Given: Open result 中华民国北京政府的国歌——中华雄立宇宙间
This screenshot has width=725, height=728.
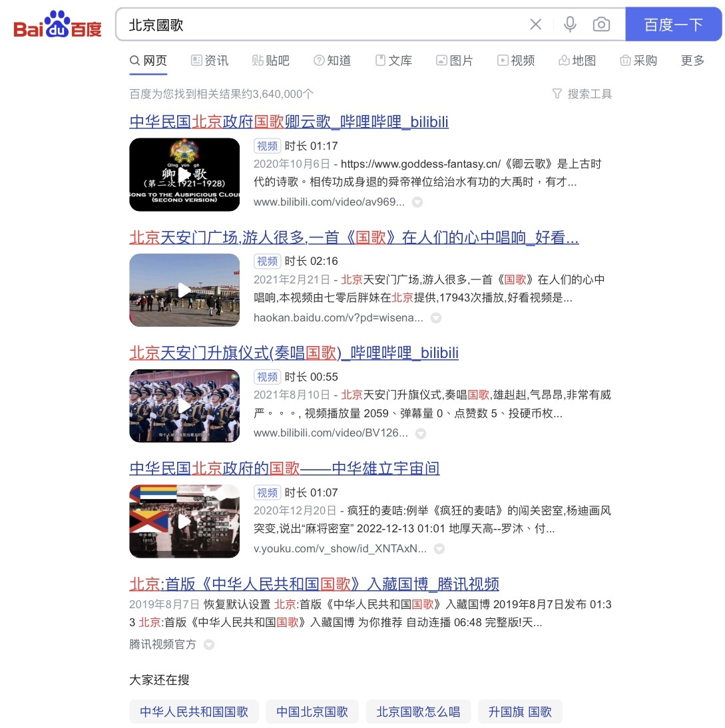Looking at the screenshot, I should click(x=285, y=468).
